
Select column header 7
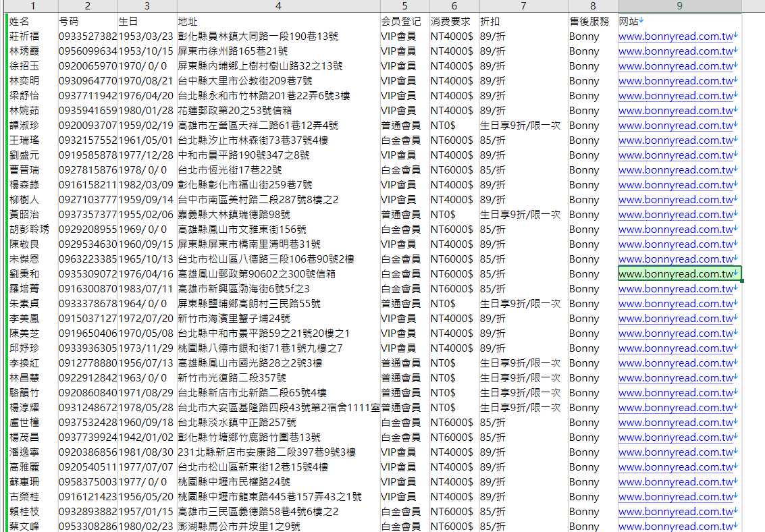click(523, 6)
